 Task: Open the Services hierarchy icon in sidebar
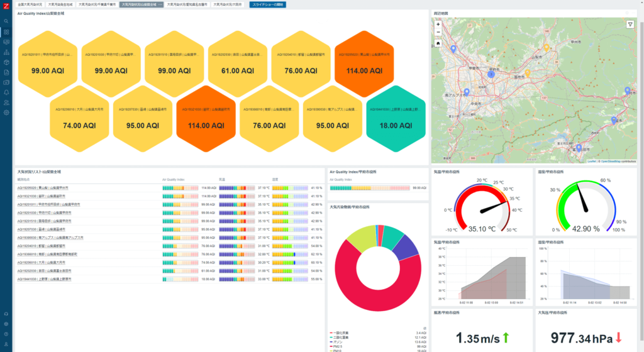pyautogui.click(x=6, y=52)
